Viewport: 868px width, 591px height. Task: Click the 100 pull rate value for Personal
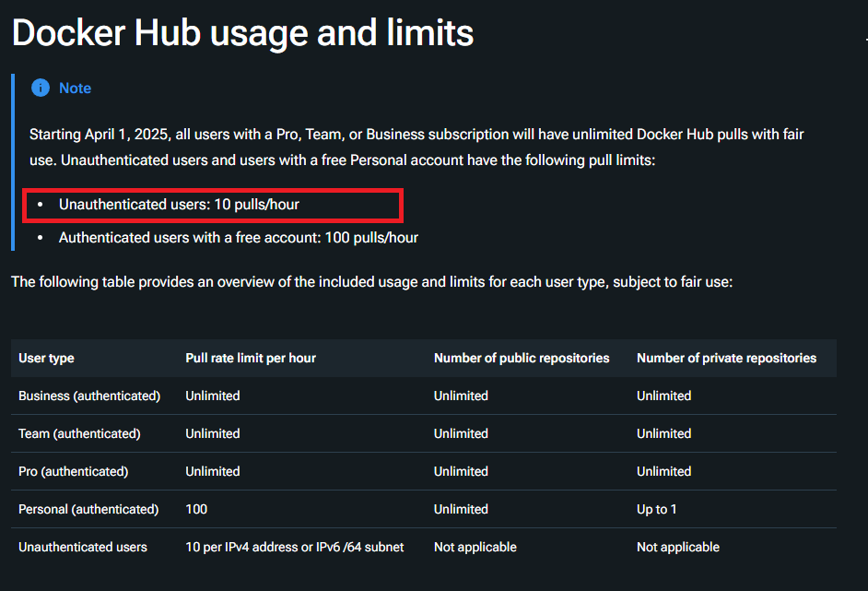[196, 509]
